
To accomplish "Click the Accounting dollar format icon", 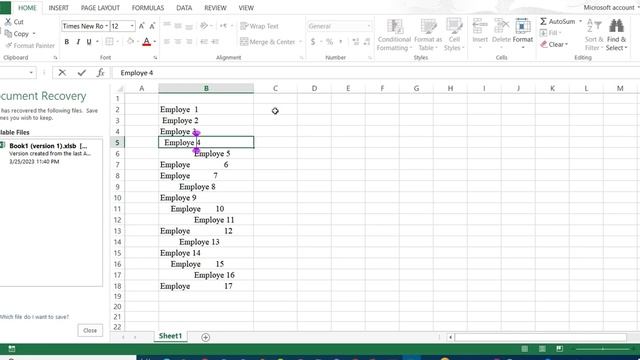I will [313, 42].
